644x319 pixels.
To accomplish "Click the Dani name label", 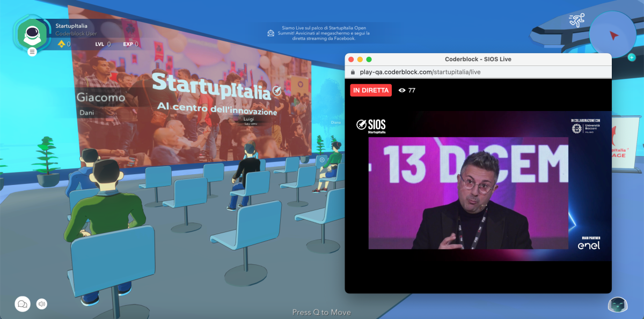I will (x=86, y=113).
